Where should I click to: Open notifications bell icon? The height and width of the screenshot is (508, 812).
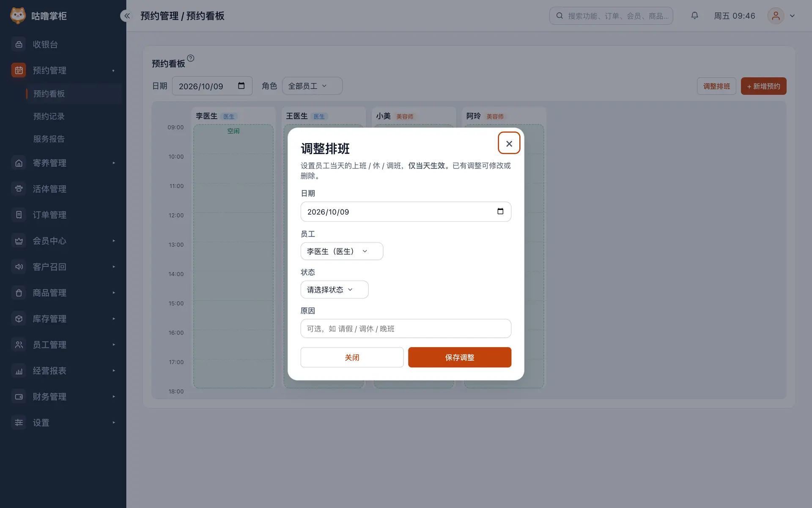click(694, 16)
